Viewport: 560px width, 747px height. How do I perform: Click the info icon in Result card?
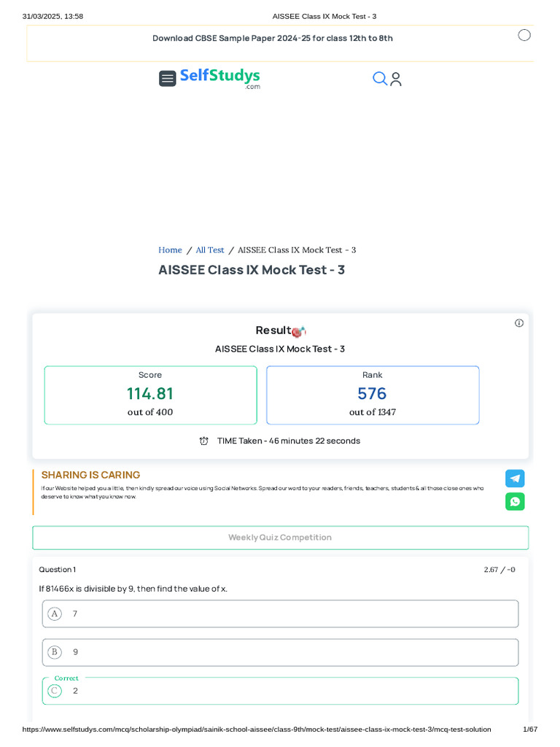pyautogui.click(x=519, y=323)
